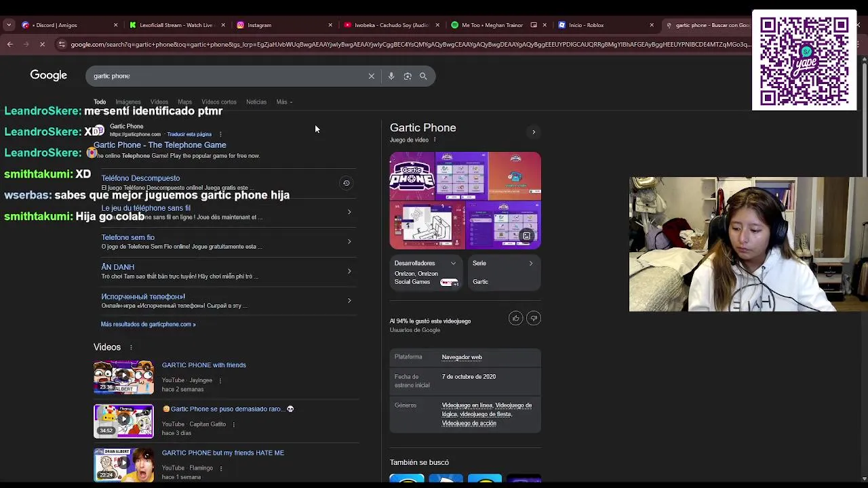Play Gartic Phone se puso demasiado raro thumbnail

pos(123,422)
